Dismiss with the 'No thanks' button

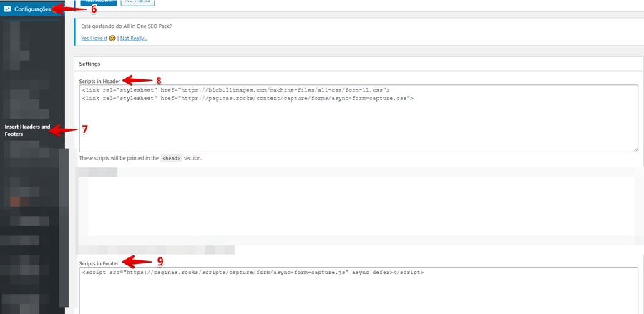[136, 2]
